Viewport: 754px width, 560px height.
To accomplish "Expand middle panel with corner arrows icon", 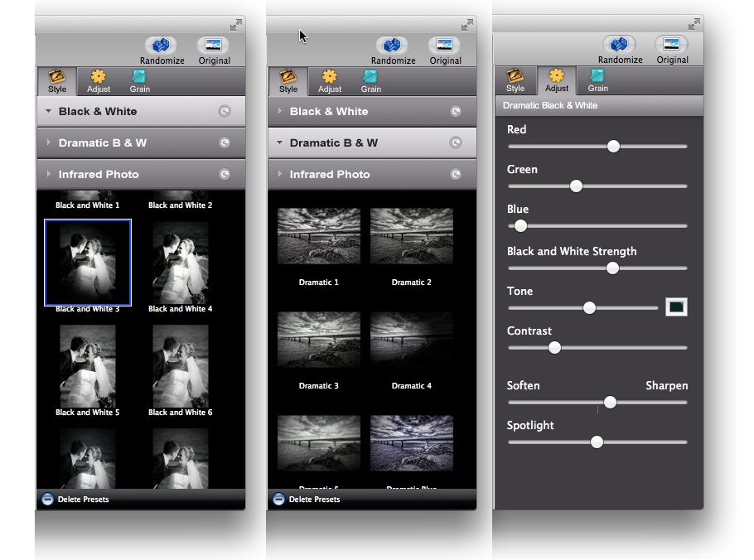I will [x=467, y=25].
